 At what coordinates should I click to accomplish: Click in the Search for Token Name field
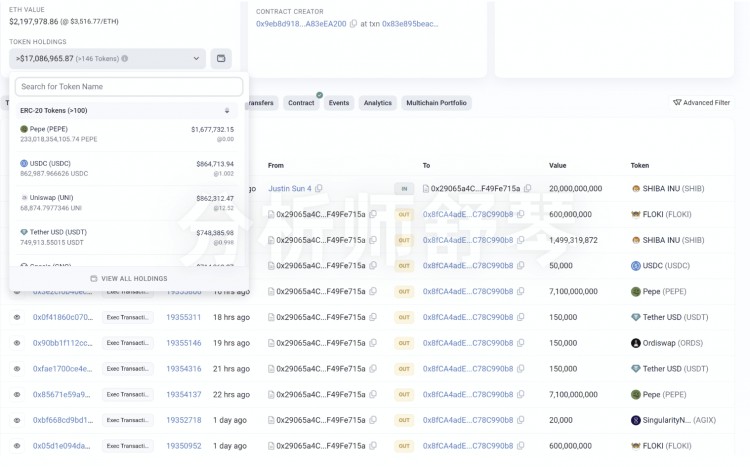pyautogui.click(x=129, y=87)
